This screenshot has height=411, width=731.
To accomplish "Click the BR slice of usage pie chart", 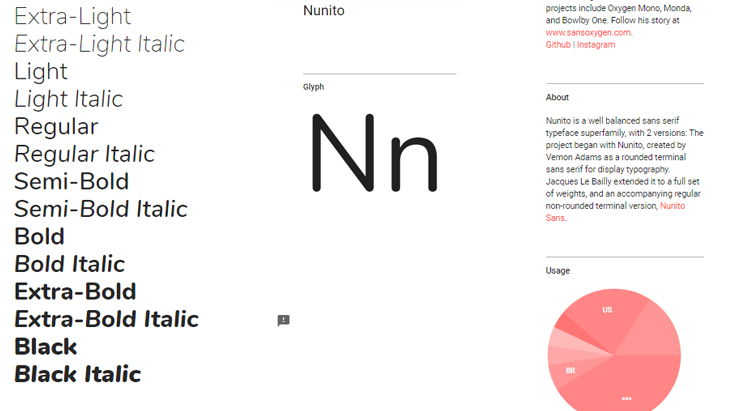I will click(x=571, y=371).
